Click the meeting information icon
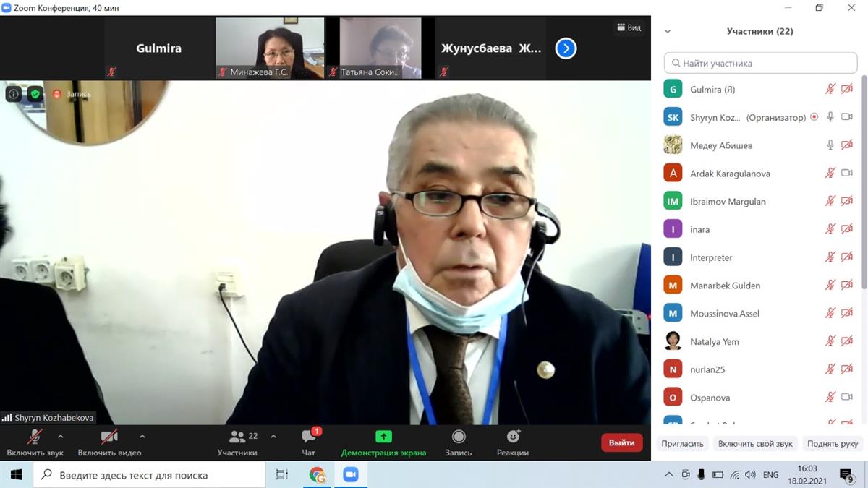Image resolution: width=868 pixels, height=488 pixels. coord(14,94)
